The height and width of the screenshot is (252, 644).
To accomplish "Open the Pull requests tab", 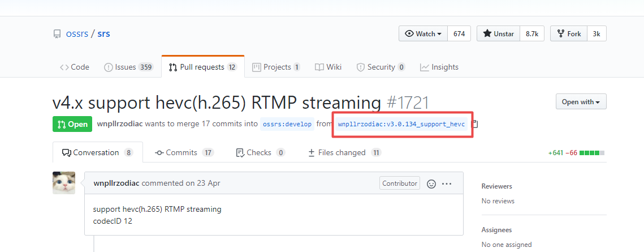I will (x=203, y=67).
